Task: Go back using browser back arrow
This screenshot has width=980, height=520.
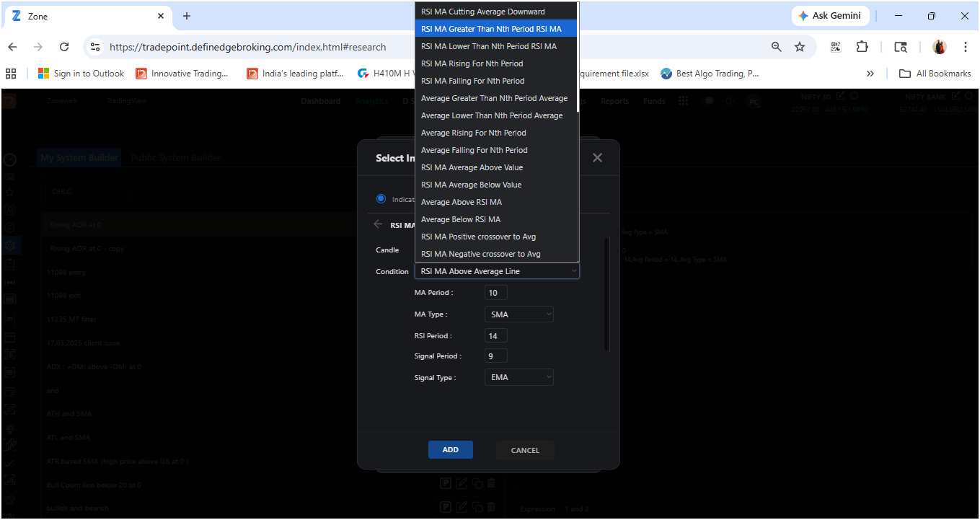Action: pos(12,47)
